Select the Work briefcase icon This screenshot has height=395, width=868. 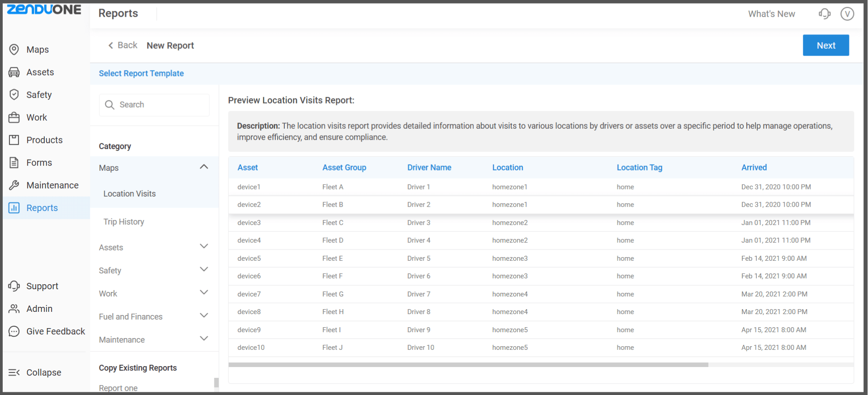coord(14,118)
